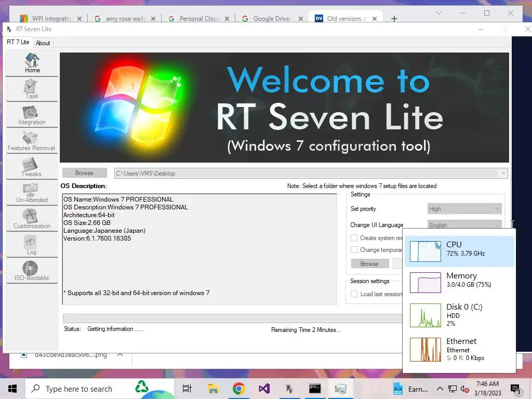This screenshot has height=399, width=532.
Task: Click the Getting information progress bar
Action: (x=232, y=318)
